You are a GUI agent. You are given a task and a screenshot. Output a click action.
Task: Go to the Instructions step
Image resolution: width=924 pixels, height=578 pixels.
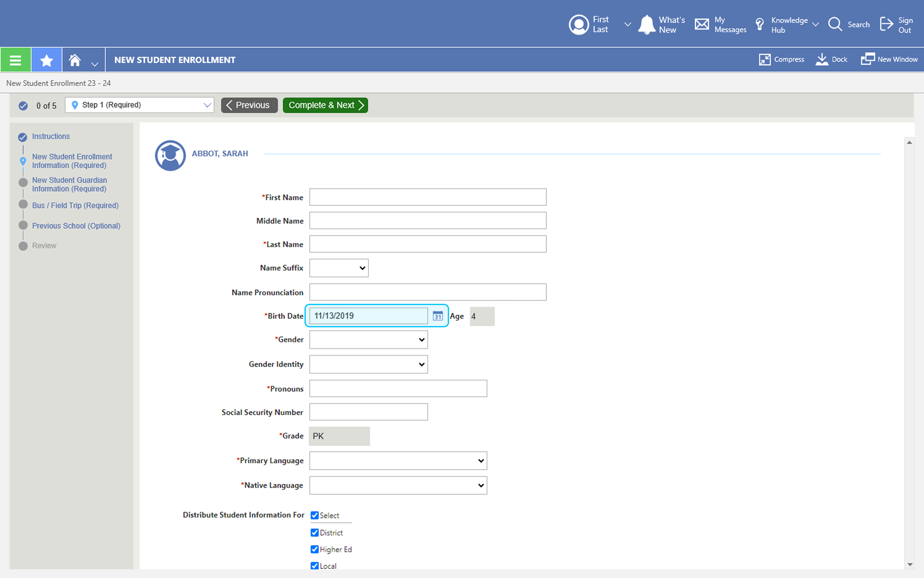click(x=51, y=136)
